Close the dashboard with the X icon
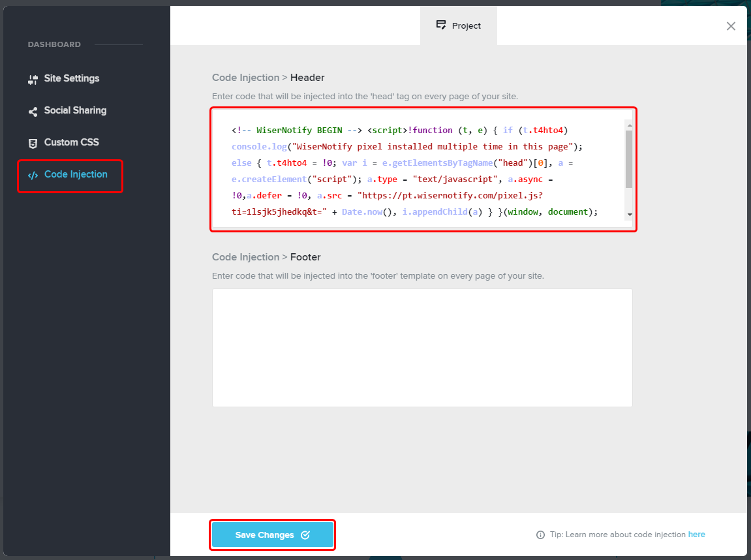The width and height of the screenshot is (751, 560). pos(731,26)
